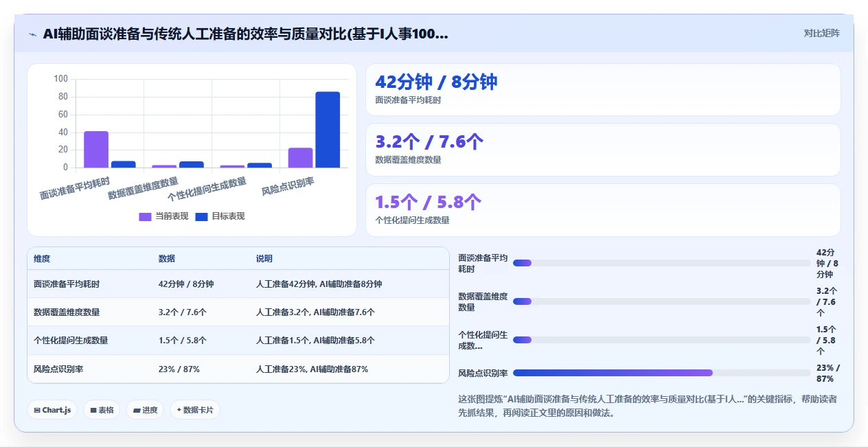Viewport: 868px width, 447px height.
Task: Click the 数据 column header
Action: coord(167,259)
